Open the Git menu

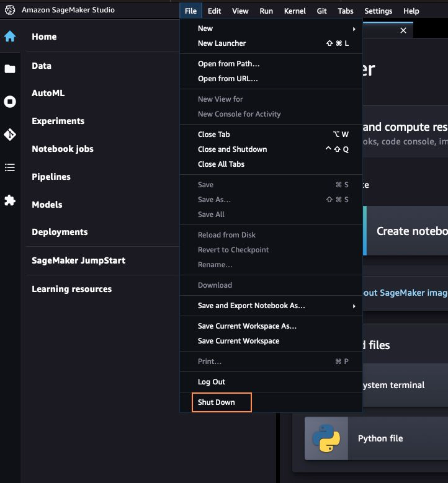coord(321,11)
